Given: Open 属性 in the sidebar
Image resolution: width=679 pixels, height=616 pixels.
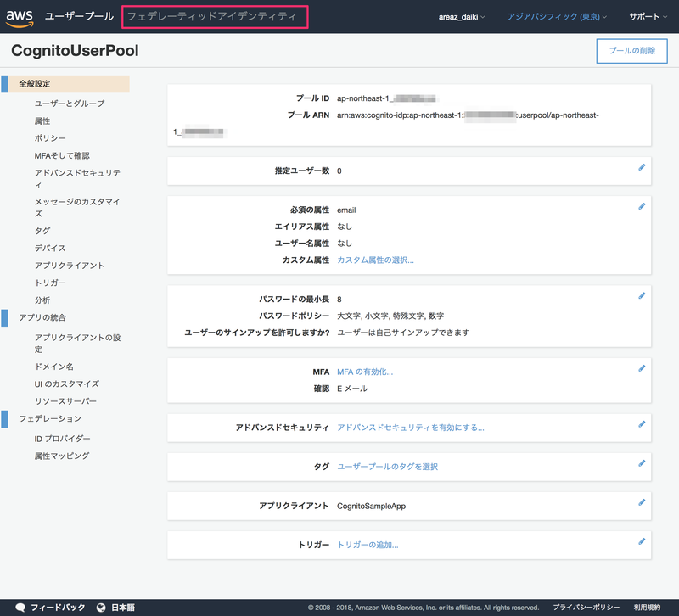Looking at the screenshot, I should click(42, 120).
